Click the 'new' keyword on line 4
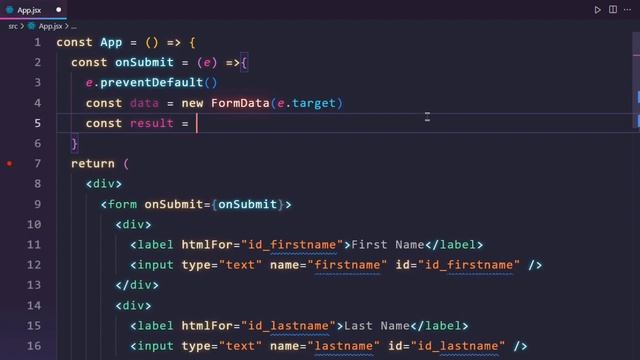 point(192,103)
